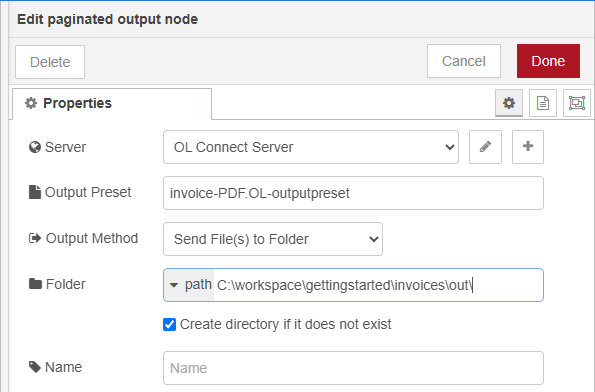Viewport: 595px width, 392px height.
Task: Show node properties gear icon
Action: point(508,103)
